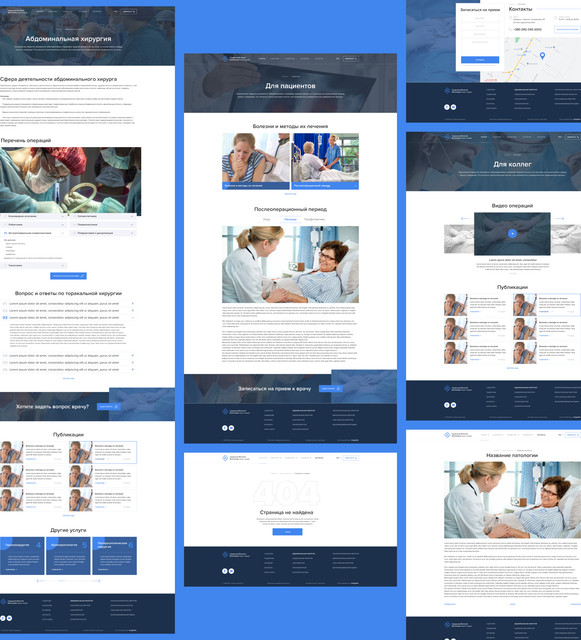Click button beside Записаться на прием к врачу
The height and width of the screenshot is (640, 581).
[x=330, y=389]
